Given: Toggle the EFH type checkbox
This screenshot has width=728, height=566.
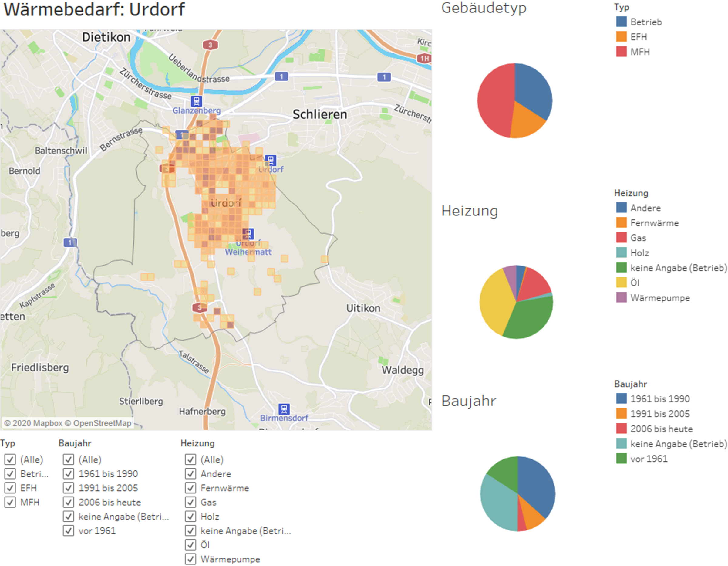Looking at the screenshot, I should pyautogui.click(x=10, y=488).
